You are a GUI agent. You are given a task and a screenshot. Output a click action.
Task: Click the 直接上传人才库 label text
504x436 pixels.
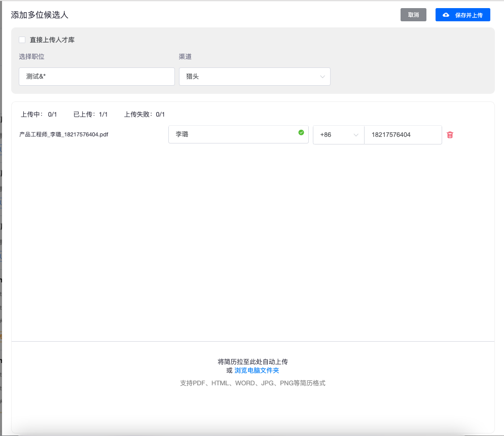(52, 40)
